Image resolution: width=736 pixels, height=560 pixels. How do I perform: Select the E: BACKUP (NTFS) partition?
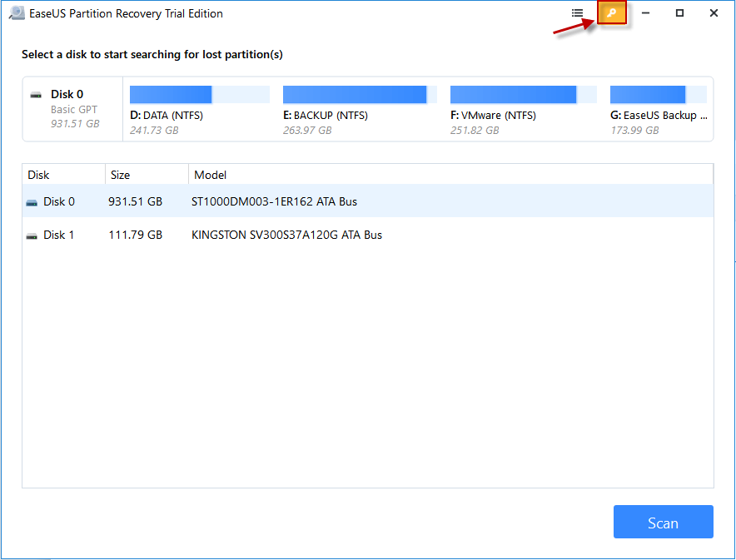pos(360,110)
